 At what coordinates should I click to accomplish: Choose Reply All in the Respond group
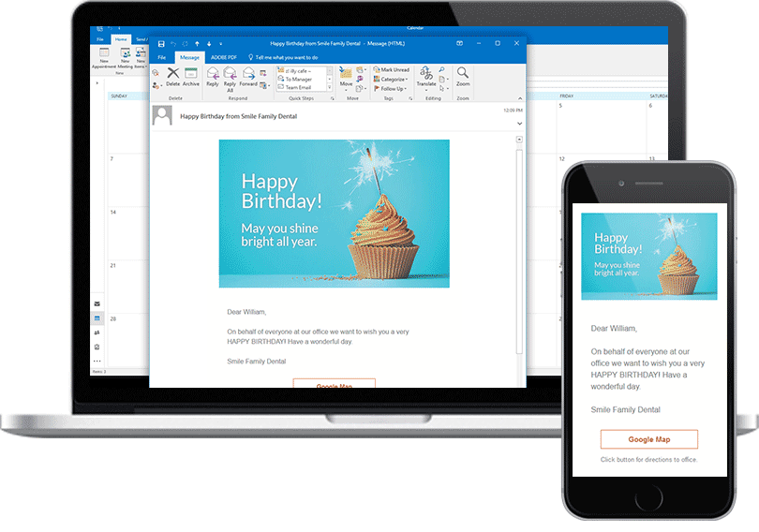pos(230,80)
